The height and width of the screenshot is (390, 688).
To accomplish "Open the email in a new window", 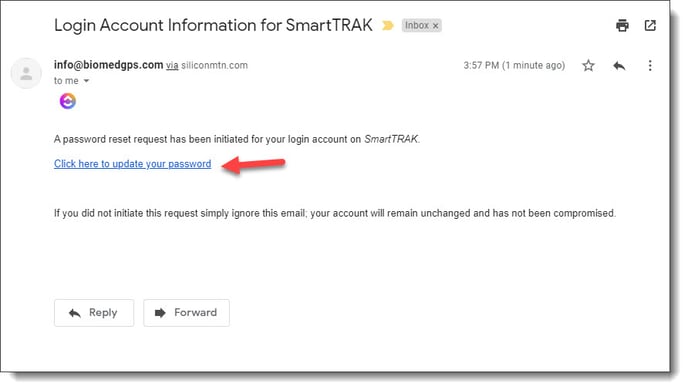I will click(x=650, y=25).
